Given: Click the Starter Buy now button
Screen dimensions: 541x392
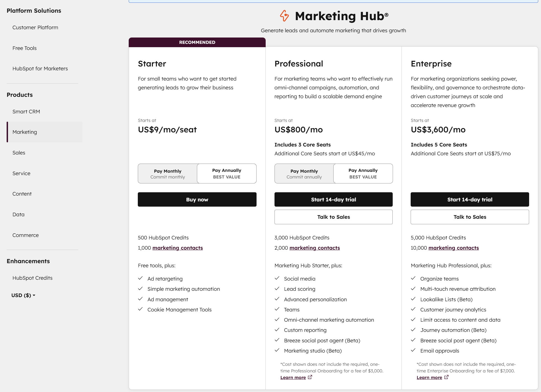Looking at the screenshot, I should [197, 199].
